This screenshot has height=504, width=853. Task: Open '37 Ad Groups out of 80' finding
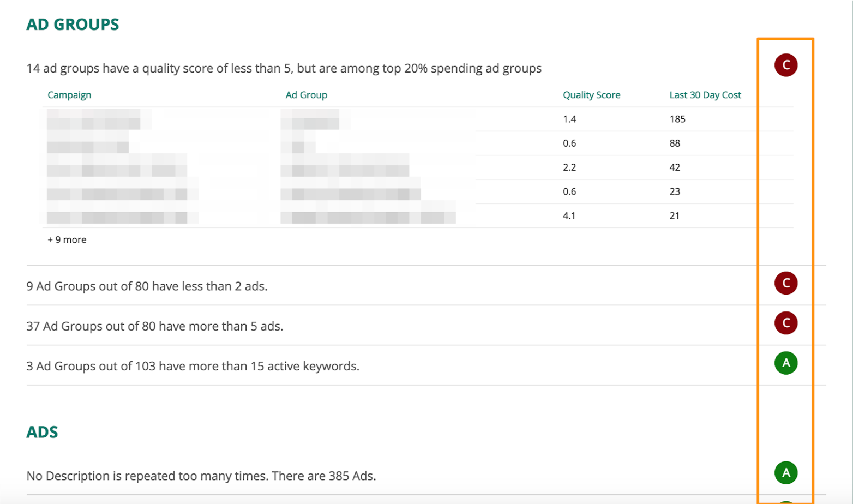click(x=155, y=326)
